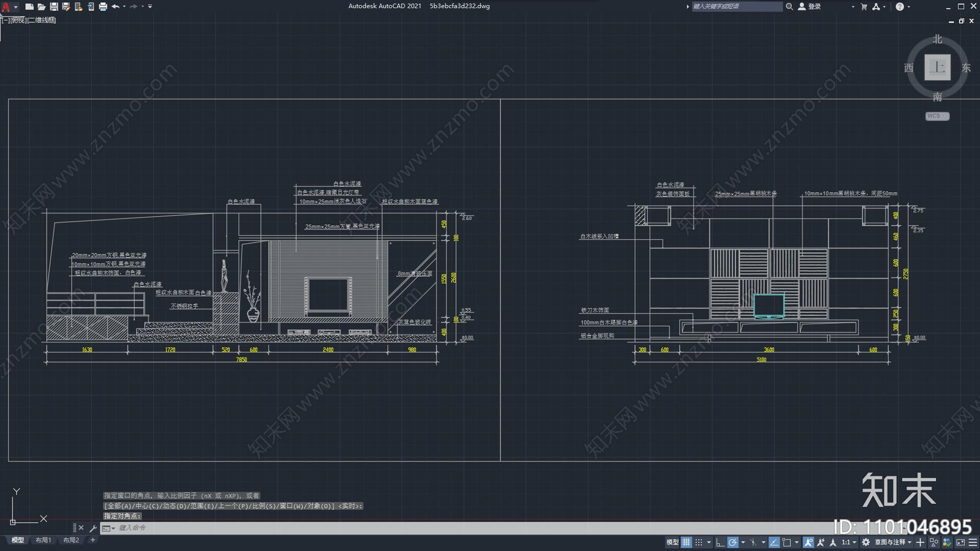This screenshot has height=551, width=980.
Task: Switch to the 布局1 layout tab
Action: 43,540
